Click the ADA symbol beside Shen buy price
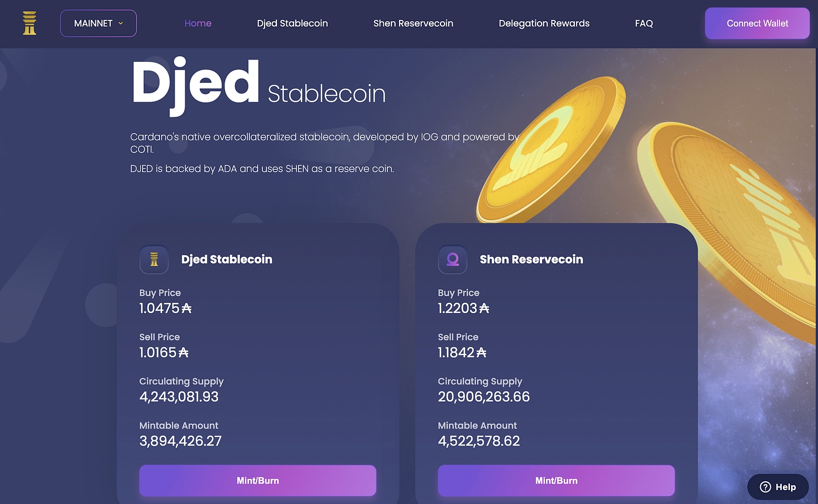This screenshot has width=818, height=504. [484, 308]
